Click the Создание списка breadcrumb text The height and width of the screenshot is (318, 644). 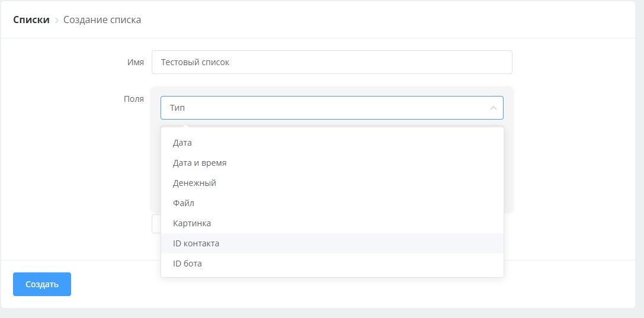(102, 20)
